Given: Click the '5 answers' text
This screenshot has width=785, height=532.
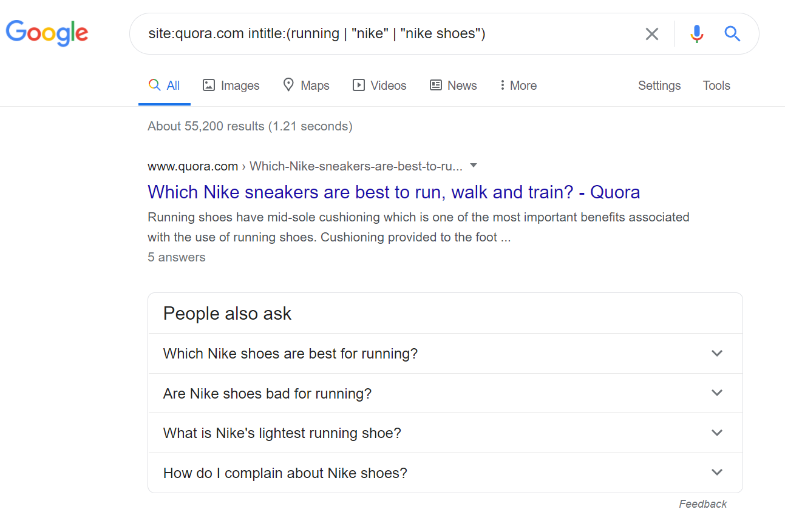Looking at the screenshot, I should coord(176,257).
